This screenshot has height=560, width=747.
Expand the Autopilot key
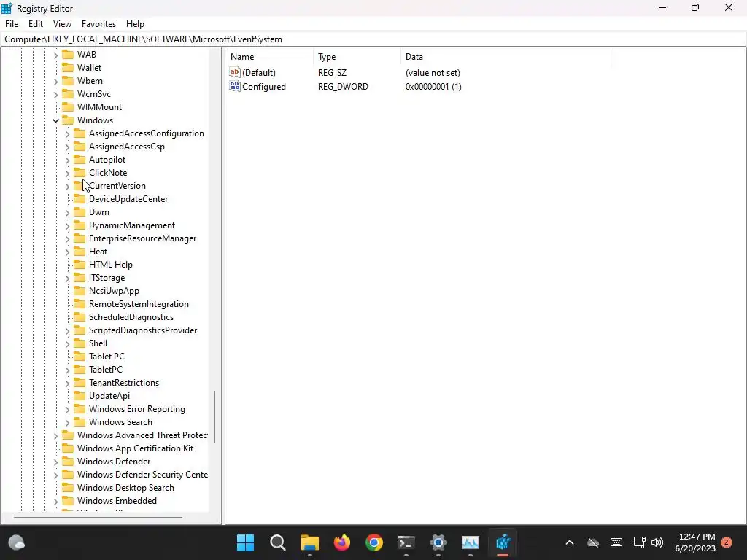click(x=67, y=160)
